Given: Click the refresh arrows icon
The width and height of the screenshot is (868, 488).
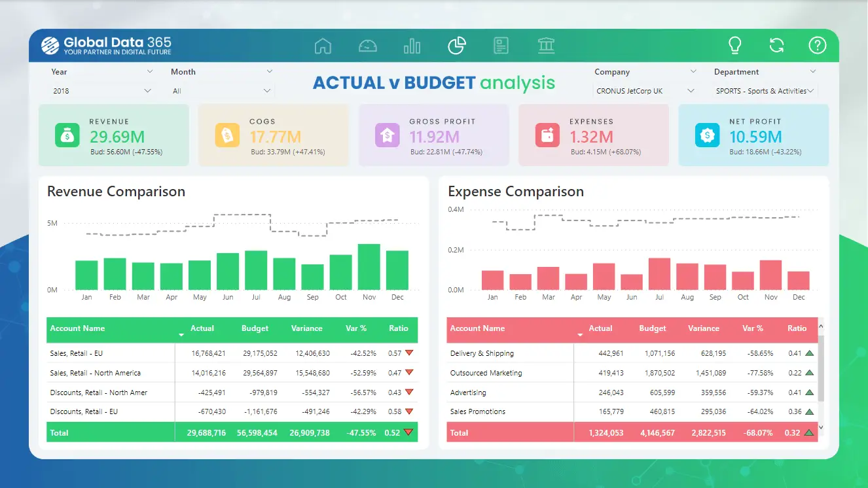Looking at the screenshot, I should (x=776, y=45).
